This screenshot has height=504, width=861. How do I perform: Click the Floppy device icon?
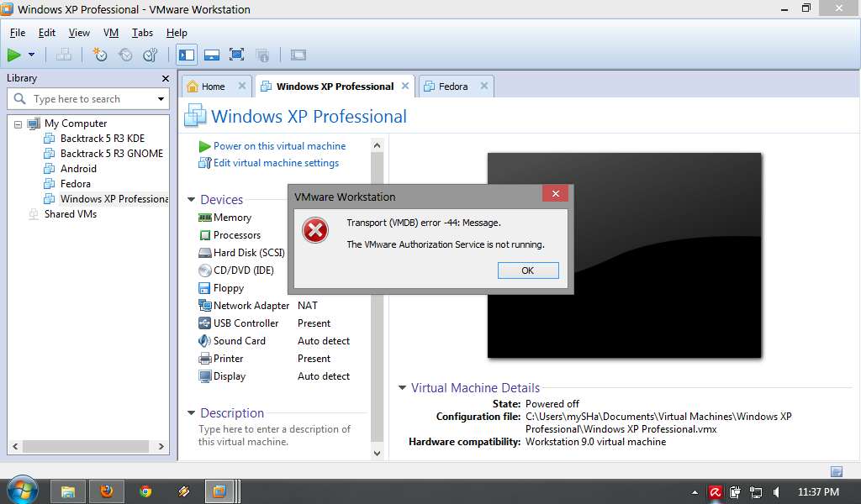(204, 288)
